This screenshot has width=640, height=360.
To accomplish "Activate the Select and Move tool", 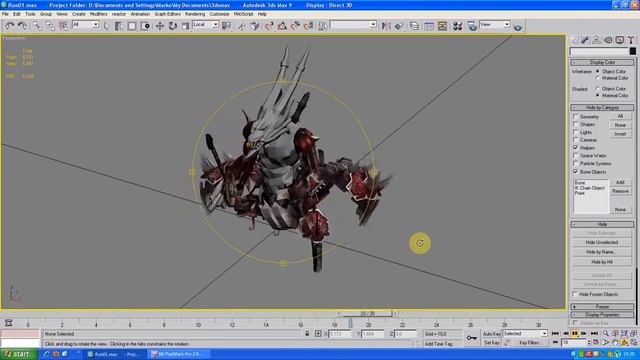I will (x=160, y=26).
